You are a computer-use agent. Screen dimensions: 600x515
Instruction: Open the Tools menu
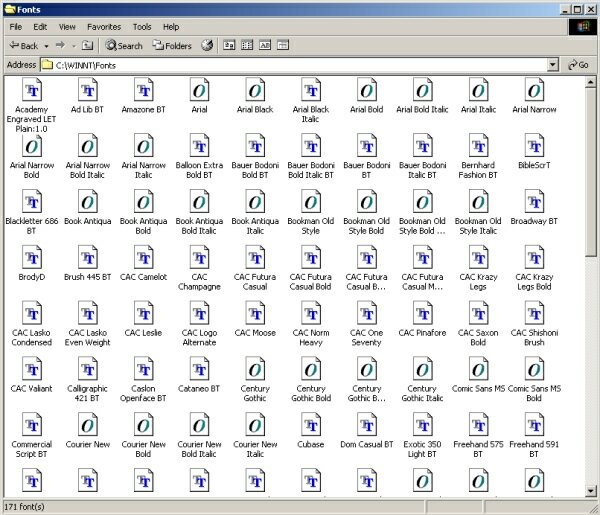click(x=142, y=27)
